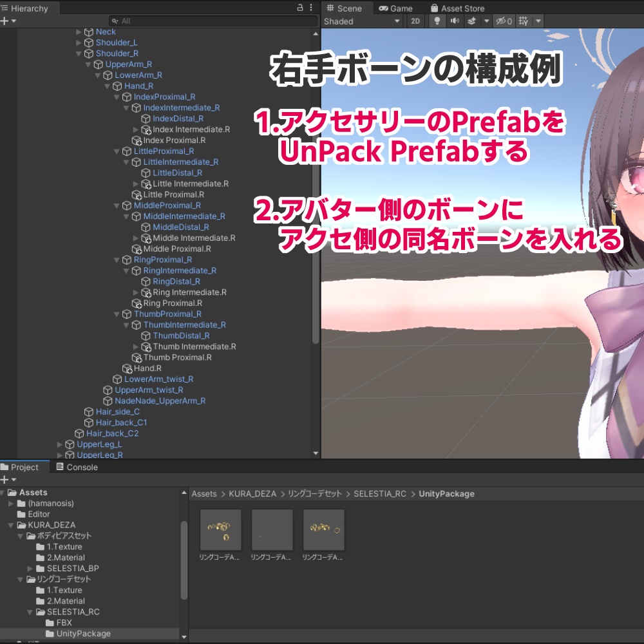Toggle scene lighting with the bulb icon
The image size is (644, 644).
437,21
